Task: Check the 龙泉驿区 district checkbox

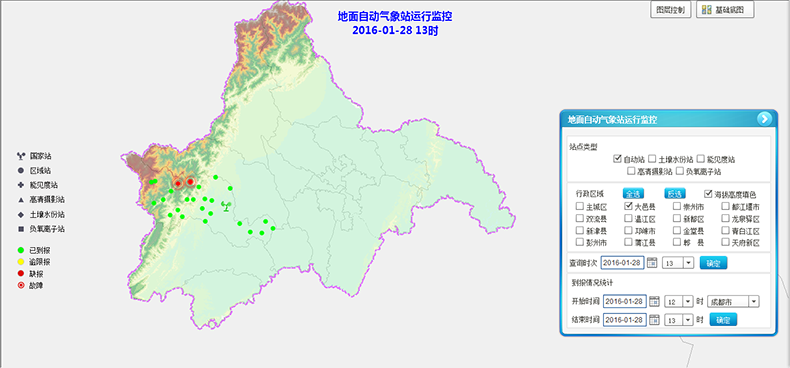Action: pyautogui.click(x=725, y=219)
